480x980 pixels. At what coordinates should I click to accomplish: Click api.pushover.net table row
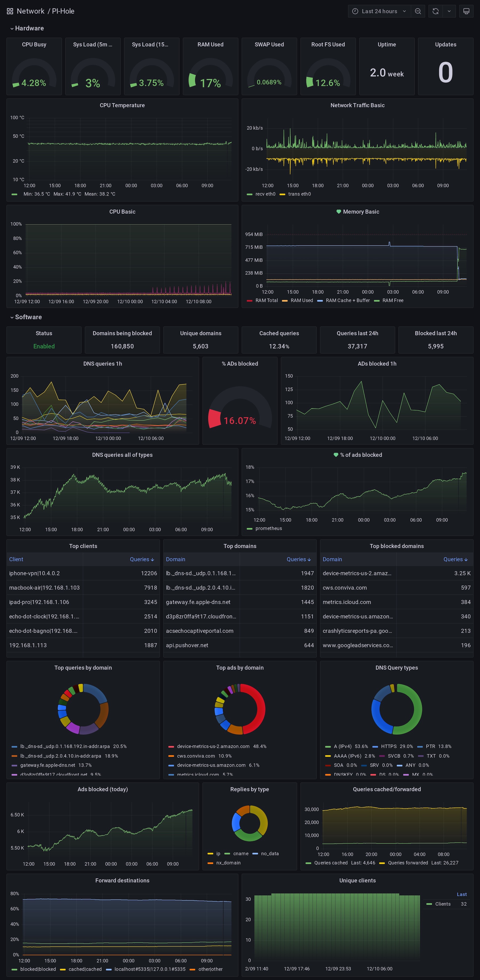click(240, 645)
